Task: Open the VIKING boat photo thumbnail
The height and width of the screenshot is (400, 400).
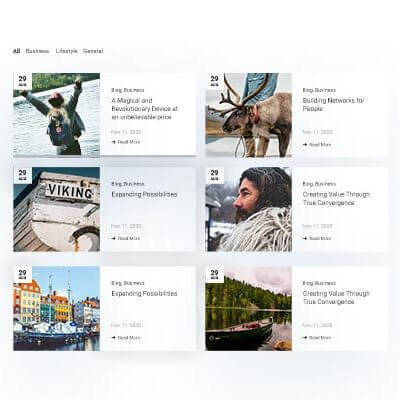Action: click(x=57, y=209)
